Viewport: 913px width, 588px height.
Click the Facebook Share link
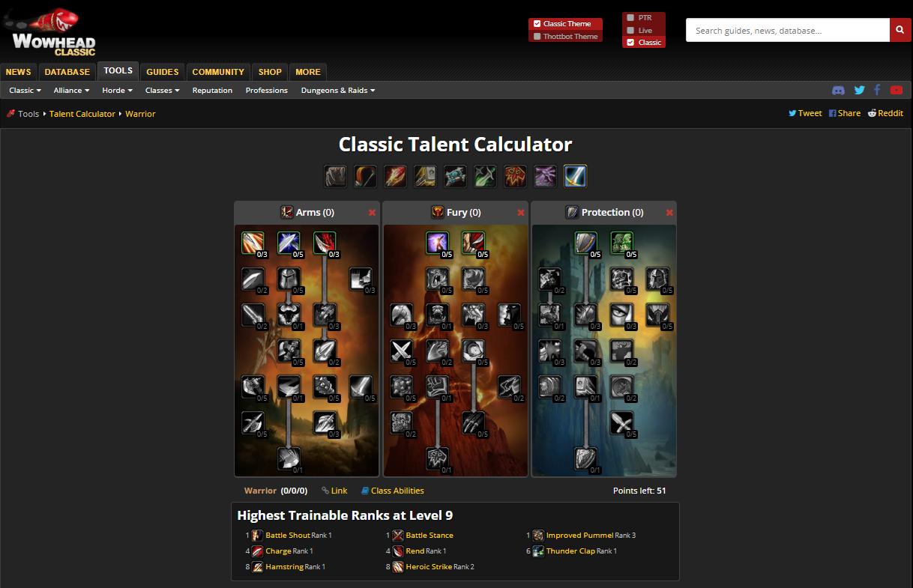coord(844,113)
